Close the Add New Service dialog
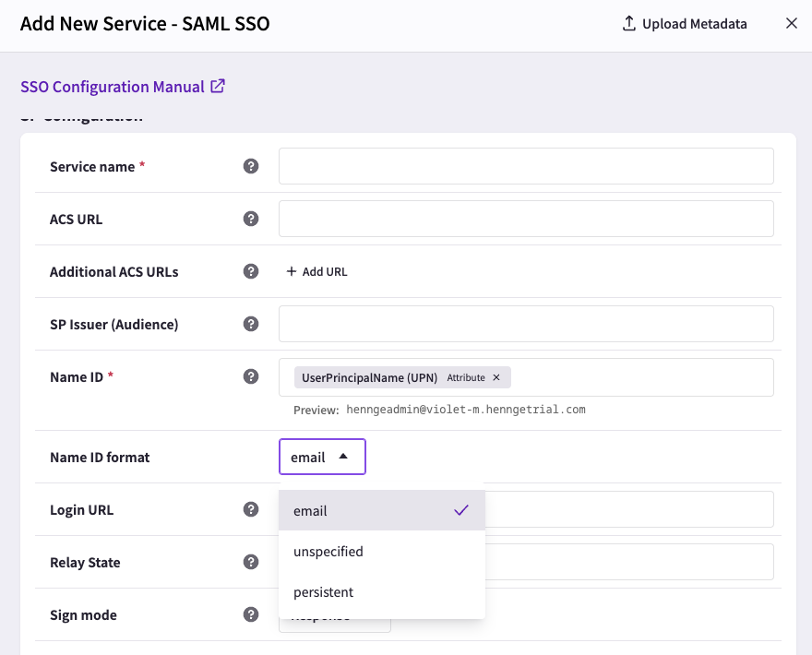 (792, 23)
